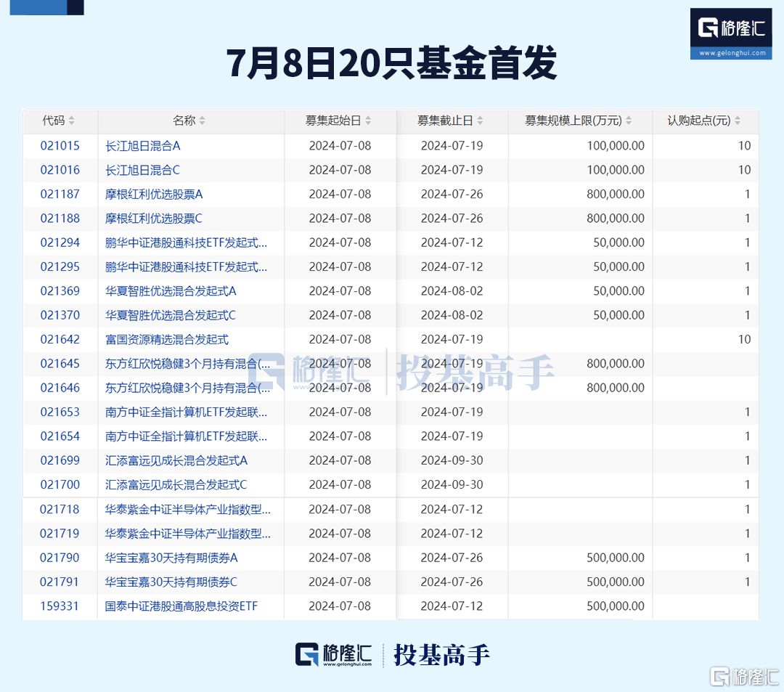Select end date 2024-07-26 in 021790 row
This screenshot has width=784, height=692.
tap(452, 558)
